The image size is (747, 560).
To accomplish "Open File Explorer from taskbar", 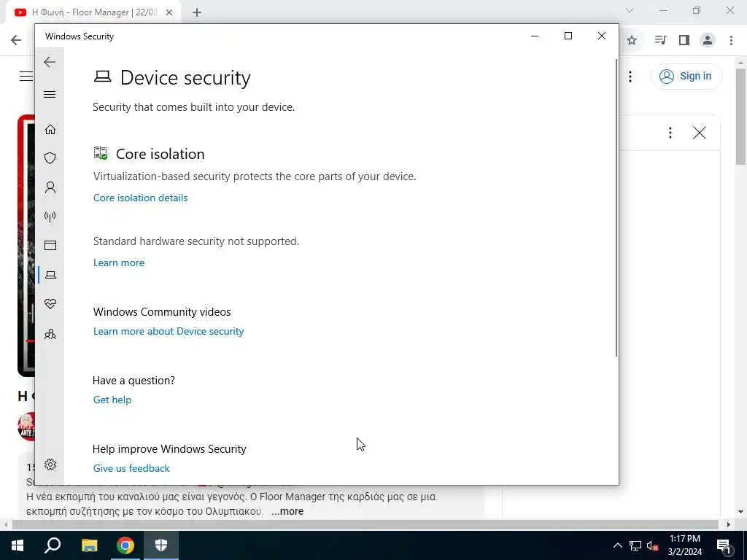I will click(x=89, y=545).
